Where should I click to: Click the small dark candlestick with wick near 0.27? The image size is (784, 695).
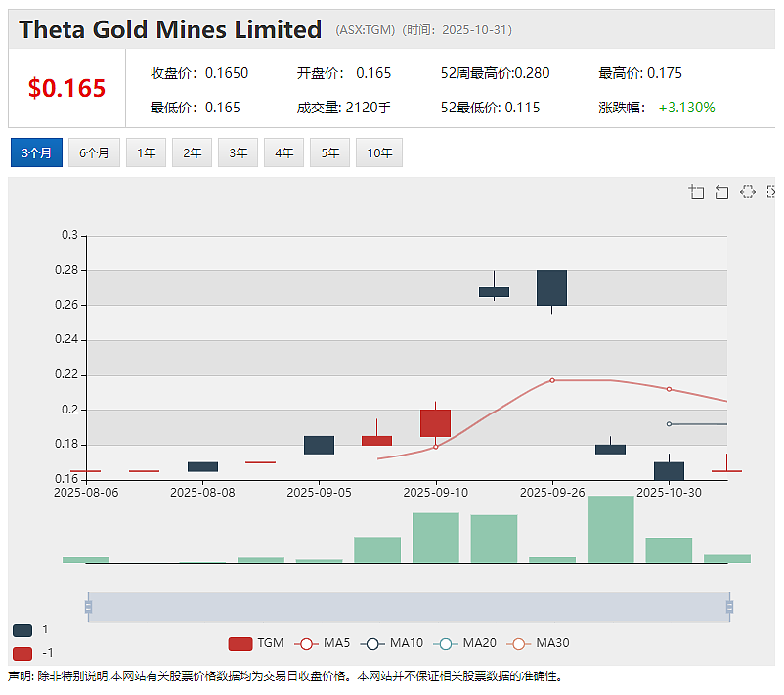tap(494, 292)
